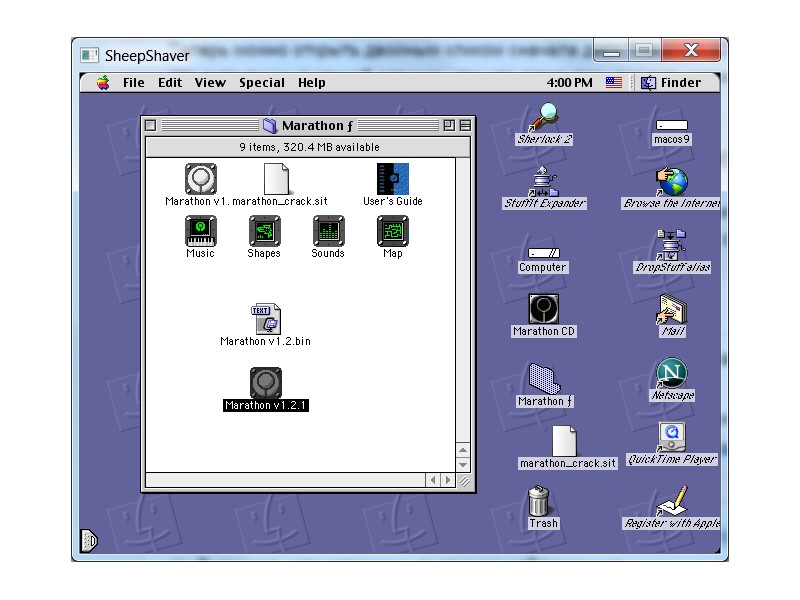Expand the Control Strip tab
This screenshot has width=800, height=600.
(x=89, y=541)
